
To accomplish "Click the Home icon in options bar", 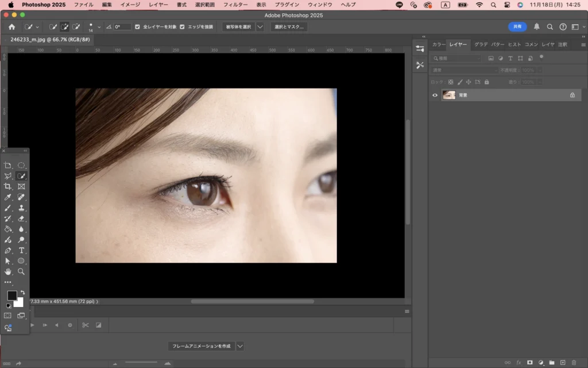I will point(11,27).
